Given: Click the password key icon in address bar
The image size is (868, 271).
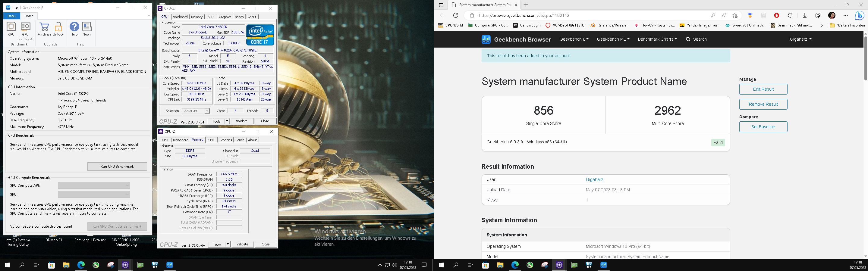Looking at the screenshot, I should tap(713, 15).
